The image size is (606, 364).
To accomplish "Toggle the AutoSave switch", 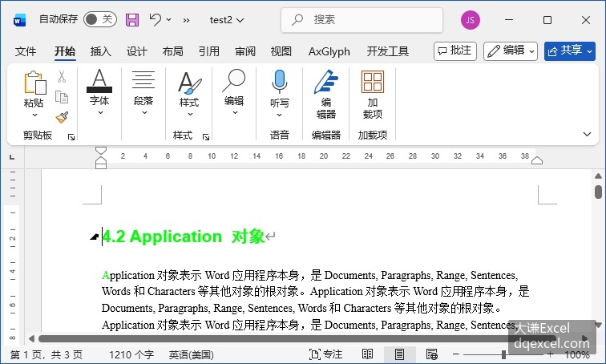I will point(99,19).
